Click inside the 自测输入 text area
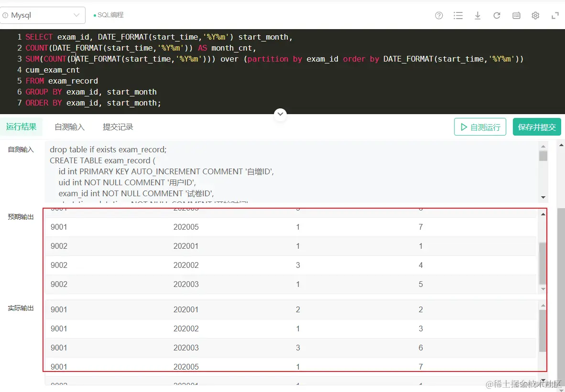The image size is (565, 392). click(292, 171)
